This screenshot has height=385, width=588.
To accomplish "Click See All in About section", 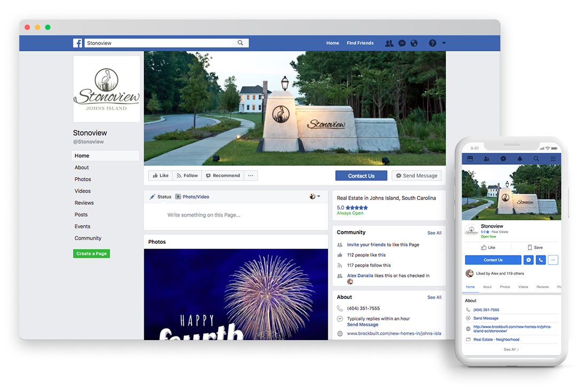I will [x=434, y=297].
